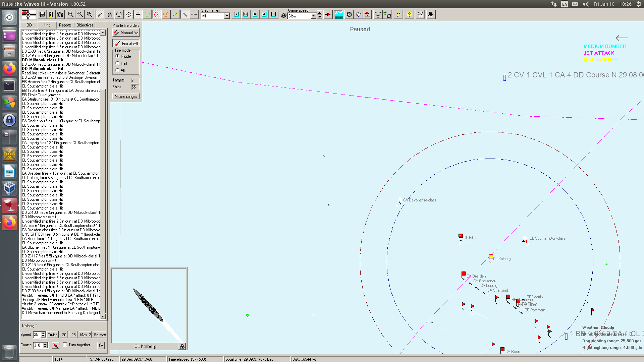
Task: Decrease the ship Speed value
Action: [x=43, y=336]
